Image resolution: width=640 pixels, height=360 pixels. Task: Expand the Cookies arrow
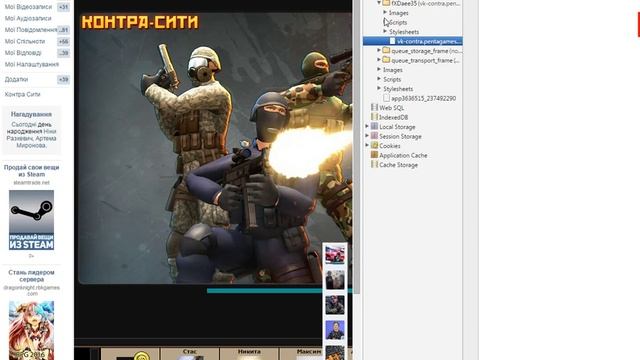coord(367,145)
